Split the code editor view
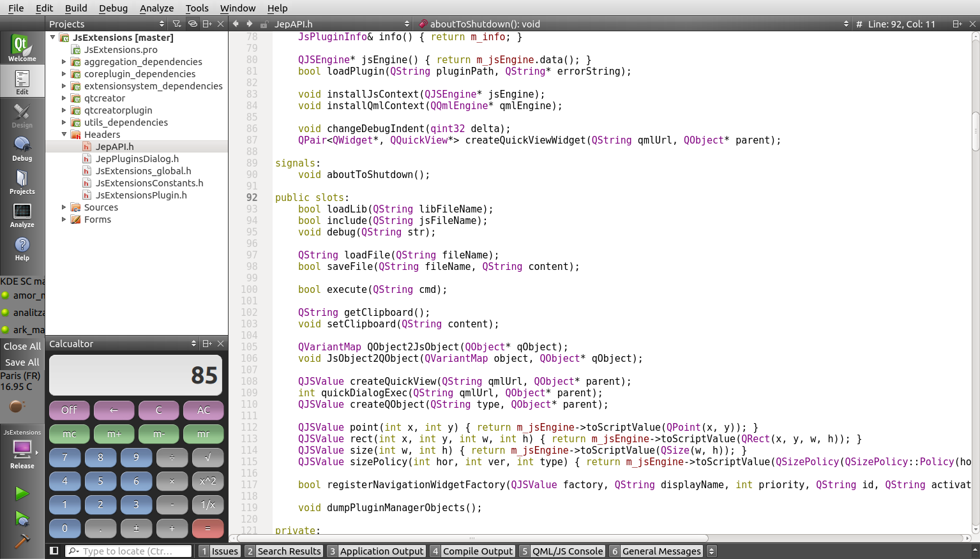Screen dimensions: 980x559 tap(957, 24)
